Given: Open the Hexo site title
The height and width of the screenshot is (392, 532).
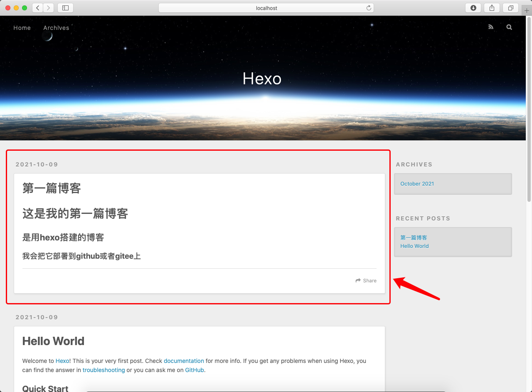Looking at the screenshot, I should pos(262,78).
